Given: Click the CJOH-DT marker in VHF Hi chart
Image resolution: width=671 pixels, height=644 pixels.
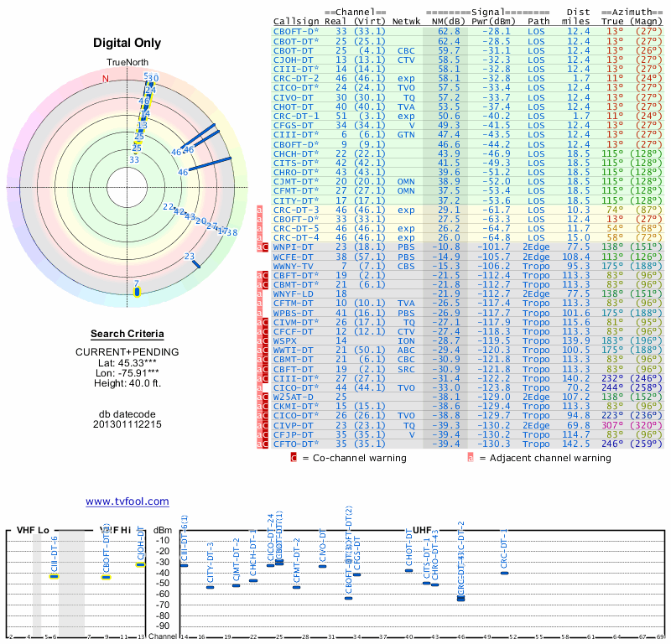Looking at the screenshot, I should [141, 565].
